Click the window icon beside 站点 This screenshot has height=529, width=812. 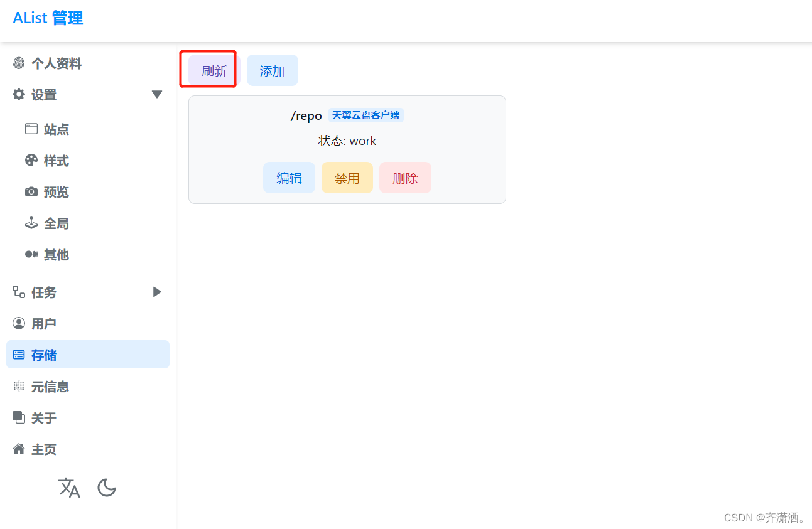pos(31,129)
